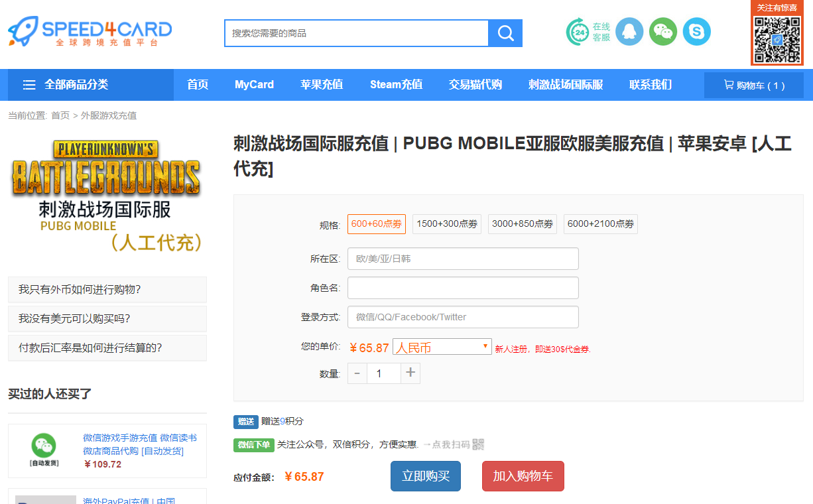Select the 1500+300点券 option

coord(447,224)
